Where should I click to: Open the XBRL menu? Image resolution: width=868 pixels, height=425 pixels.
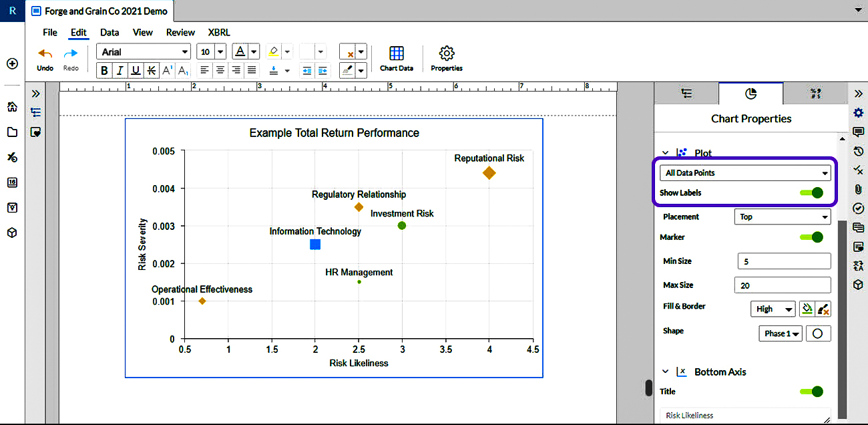[x=219, y=32]
